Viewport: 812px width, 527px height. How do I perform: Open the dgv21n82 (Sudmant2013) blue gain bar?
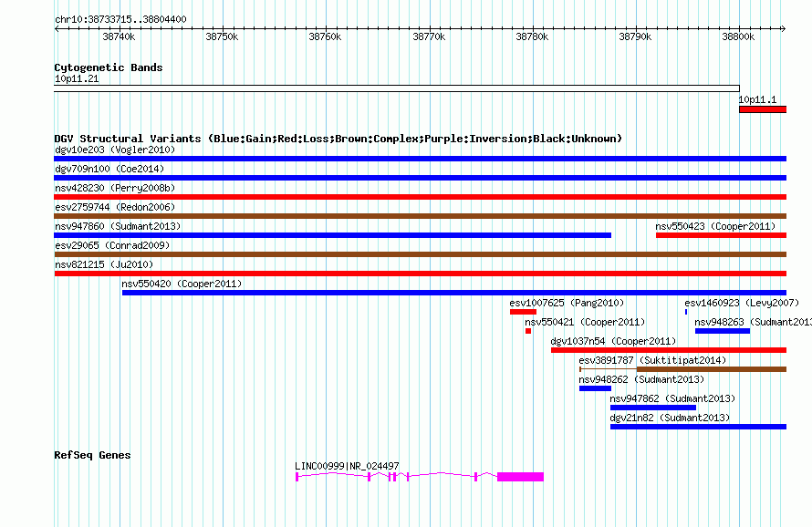[x=698, y=427]
